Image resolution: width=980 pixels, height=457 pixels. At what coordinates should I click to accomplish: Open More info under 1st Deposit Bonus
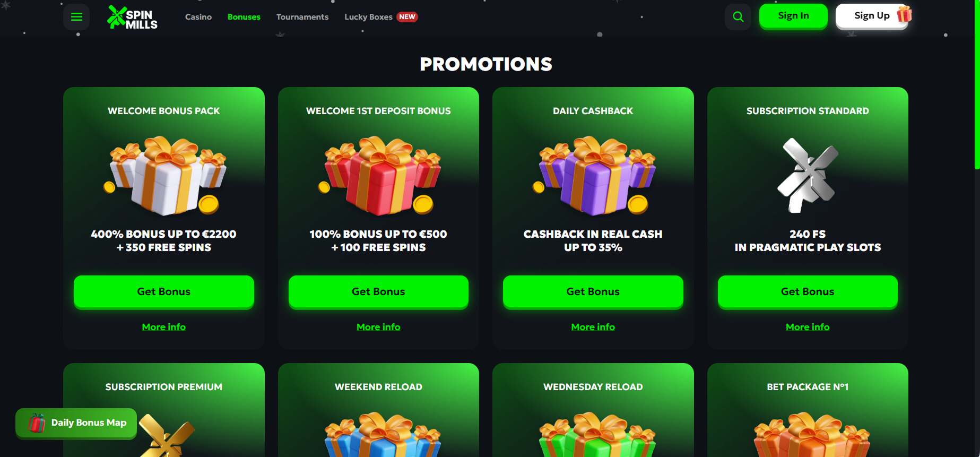click(x=378, y=327)
